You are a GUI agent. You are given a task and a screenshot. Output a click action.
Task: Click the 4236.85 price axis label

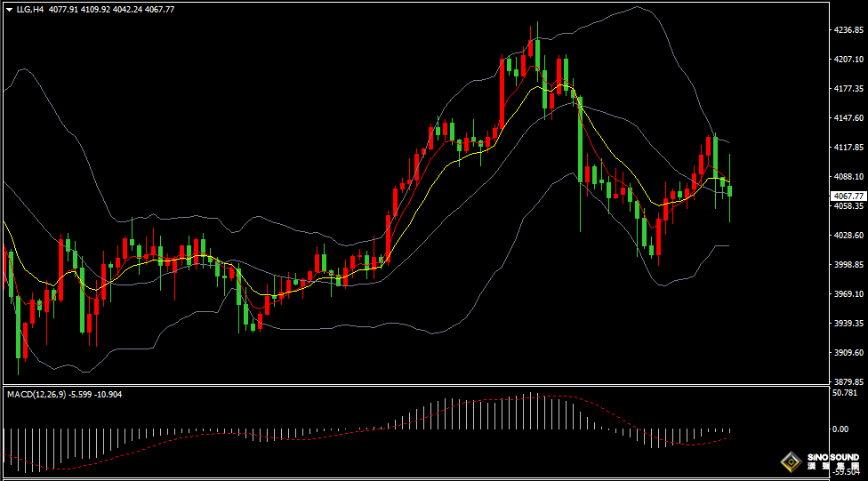click(848, 30)
